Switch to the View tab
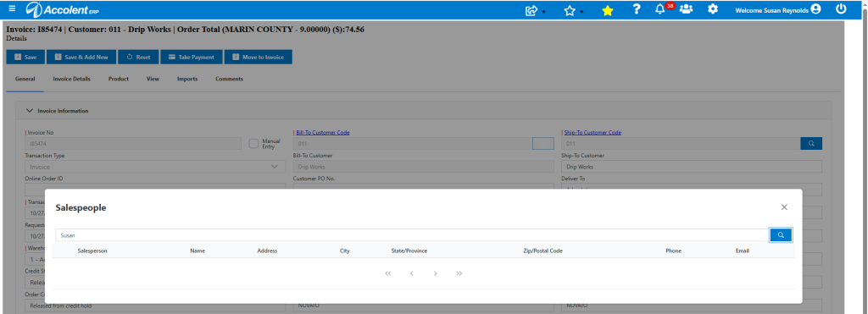Image resolution: width=868 pixels, height=314 pixels. point(153,79)
